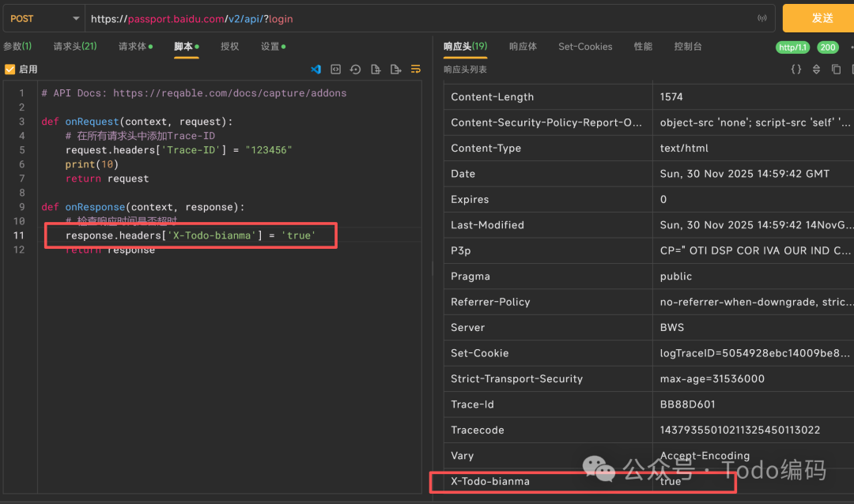This screenshot has width=854, height=504.
Task: Click the sort icon in response headers toolbar
Action: click(816, 69)
